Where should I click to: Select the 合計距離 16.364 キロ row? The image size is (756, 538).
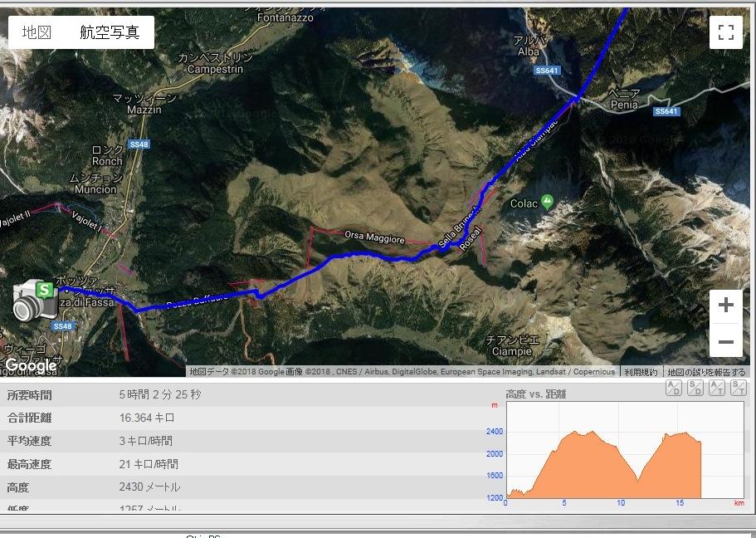[241, 418]
